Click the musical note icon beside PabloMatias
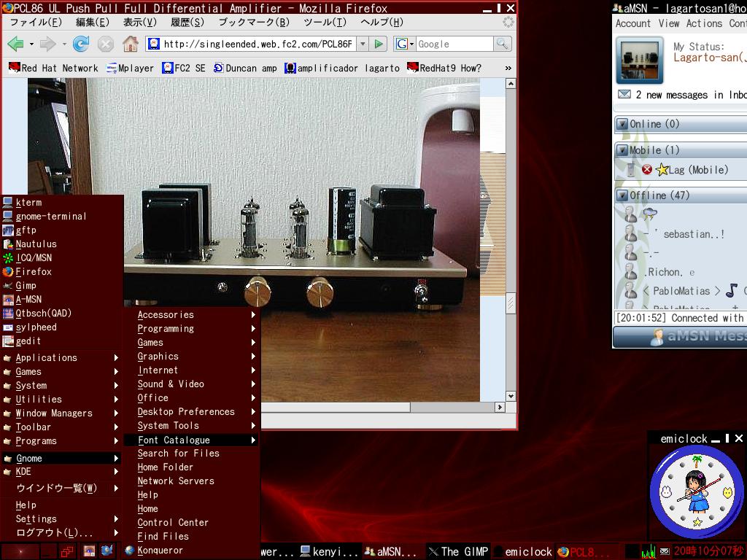The image size is (747, 560). point(732,291)
